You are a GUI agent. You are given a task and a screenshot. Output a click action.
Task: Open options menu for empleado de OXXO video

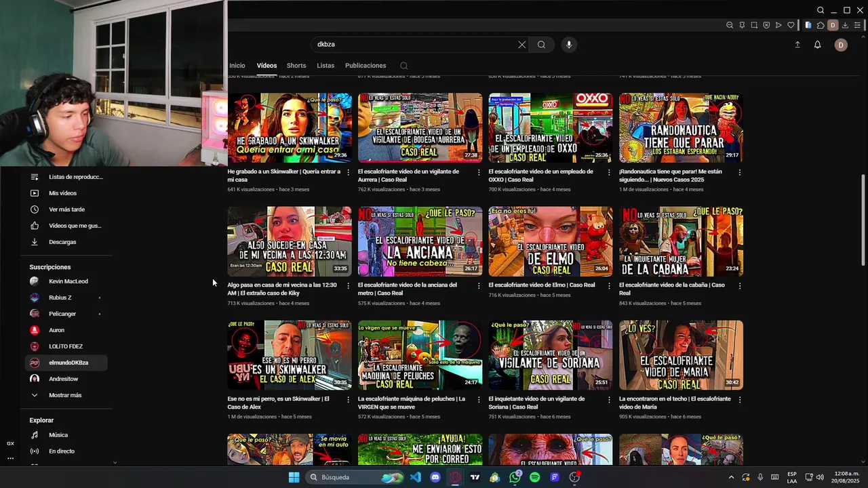(x=609, y=172)
